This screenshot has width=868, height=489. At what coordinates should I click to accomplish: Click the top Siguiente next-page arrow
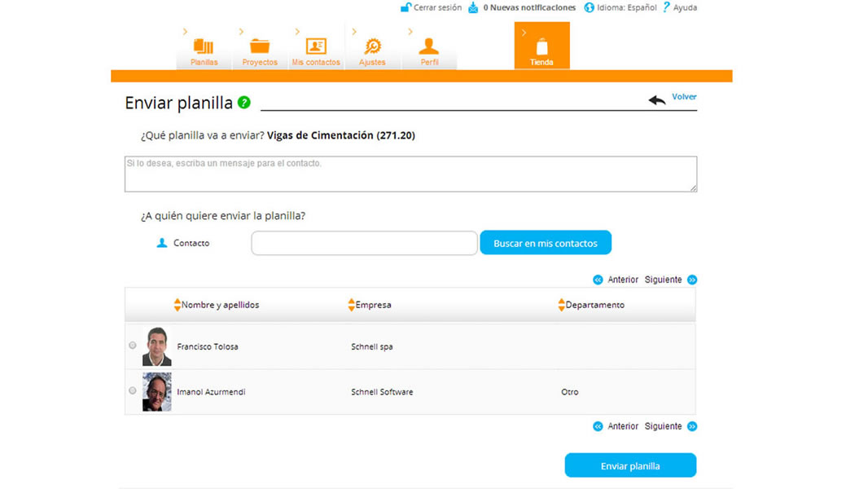tap(692, 280)
